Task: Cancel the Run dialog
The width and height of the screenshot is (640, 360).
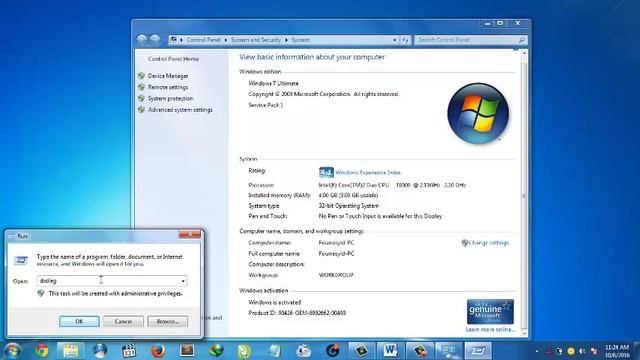Action: click(x=123, y=321)
